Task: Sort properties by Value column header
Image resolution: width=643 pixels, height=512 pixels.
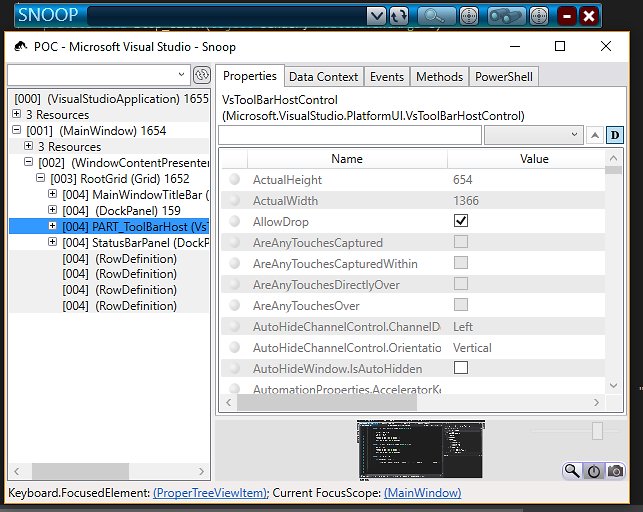Action: [534, 159]
